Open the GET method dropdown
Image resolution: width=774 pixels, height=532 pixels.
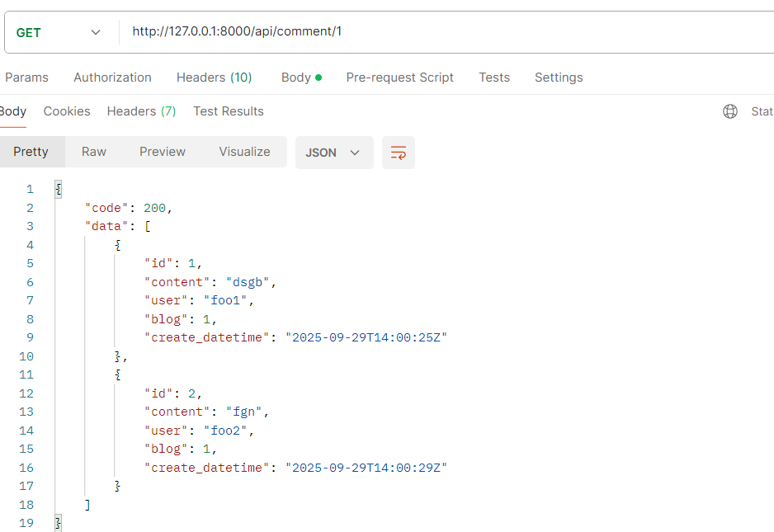[59, 32]
